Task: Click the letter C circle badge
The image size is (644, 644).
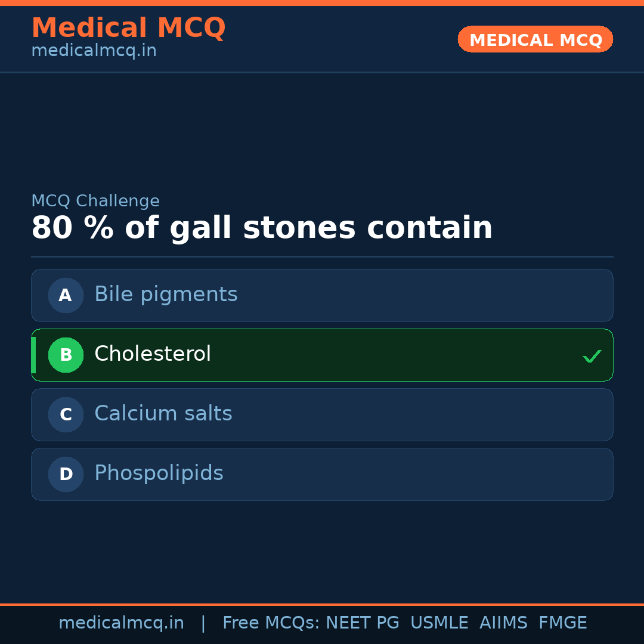Action: [66, 414]
